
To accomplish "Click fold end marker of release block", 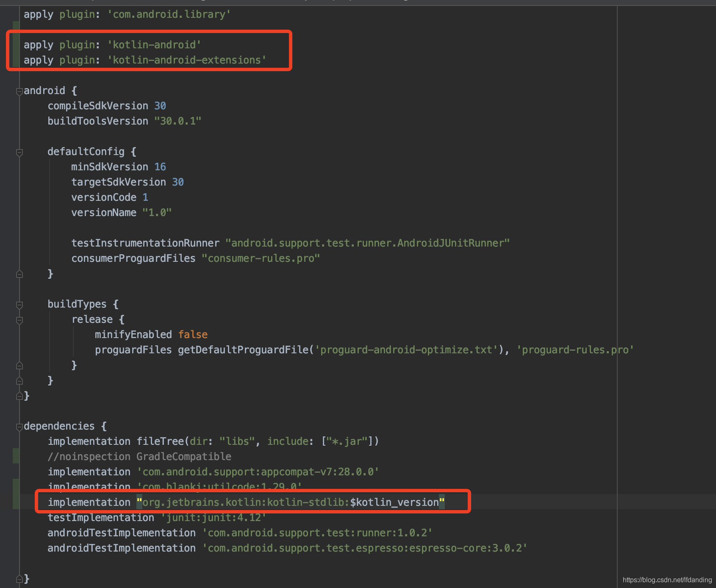I will tap(19, 366).
